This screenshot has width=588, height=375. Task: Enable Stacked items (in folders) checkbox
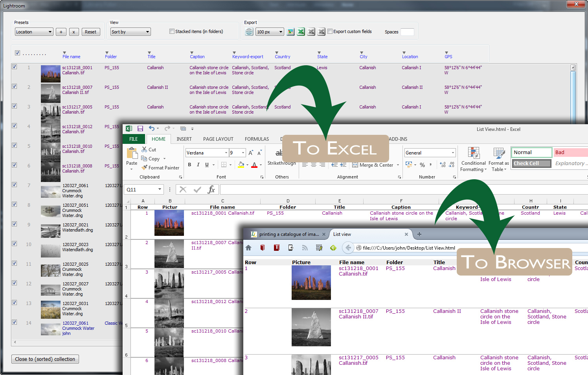pos(172,31)
